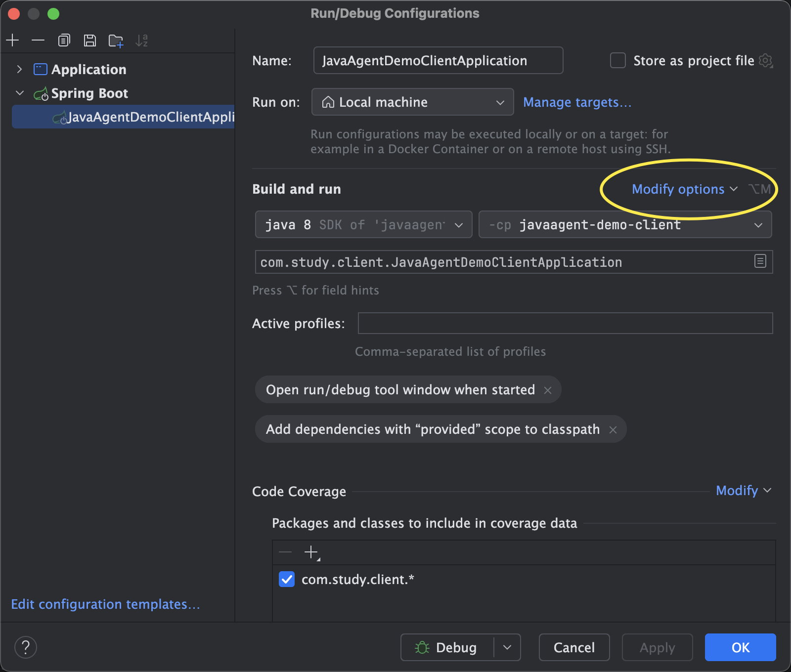This screenshot has height=672, width=791.
Task: Click the Cancel button
Action: (x=574, y=647)
